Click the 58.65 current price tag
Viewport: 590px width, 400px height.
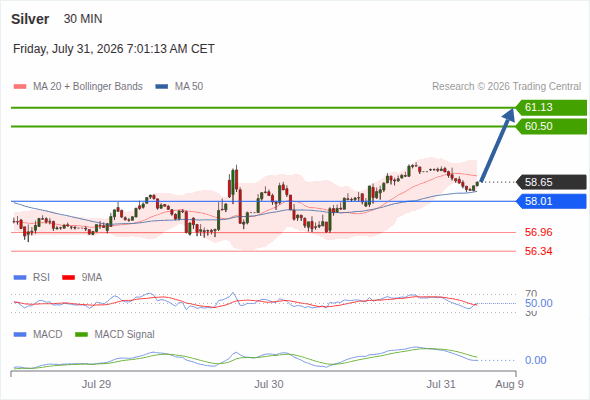551,183
